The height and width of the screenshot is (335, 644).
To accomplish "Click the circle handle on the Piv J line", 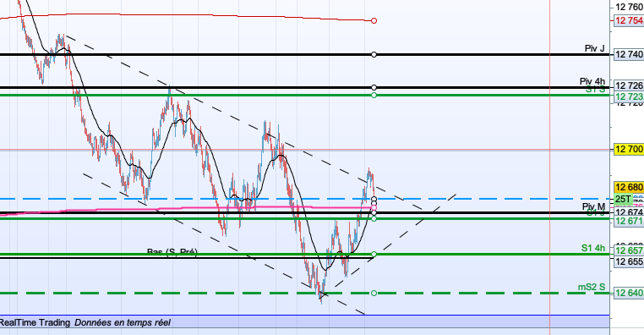I will click(374, 54).
